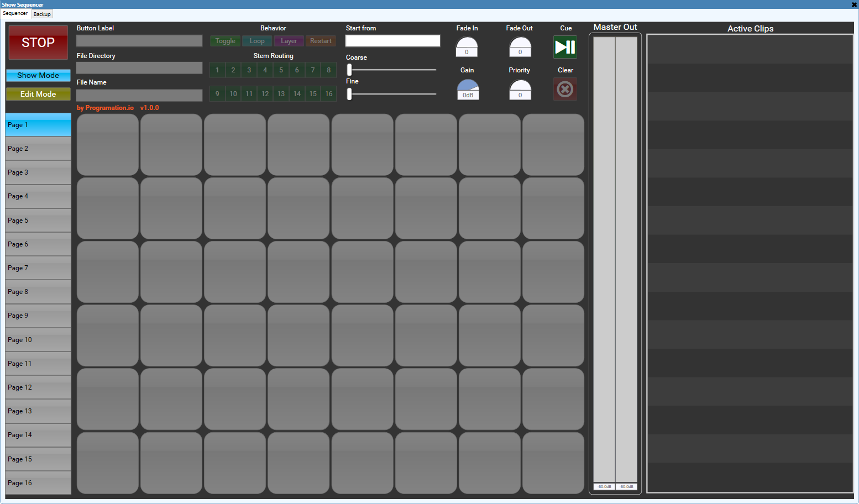This screenshot has height=504, width=859.
Task: Switch to Edit Mode
Action: click(x=38, y=95)
